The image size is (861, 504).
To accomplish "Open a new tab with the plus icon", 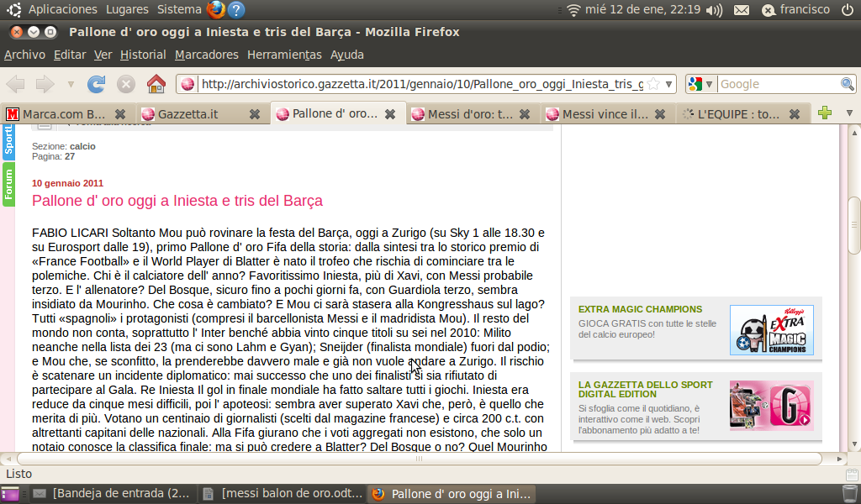I will tap(825, 113).
